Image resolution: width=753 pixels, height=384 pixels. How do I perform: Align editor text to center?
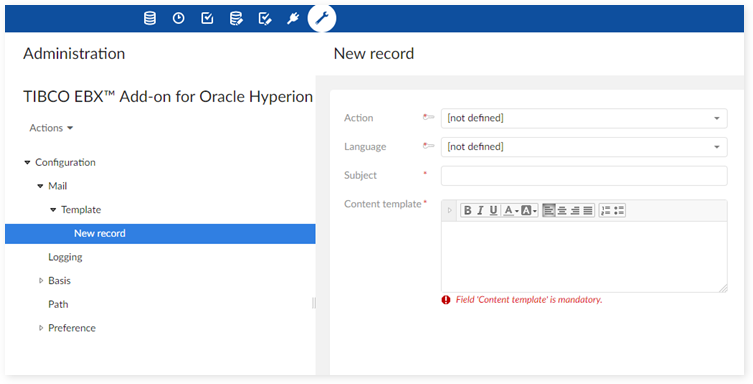[x=561, y=210]
